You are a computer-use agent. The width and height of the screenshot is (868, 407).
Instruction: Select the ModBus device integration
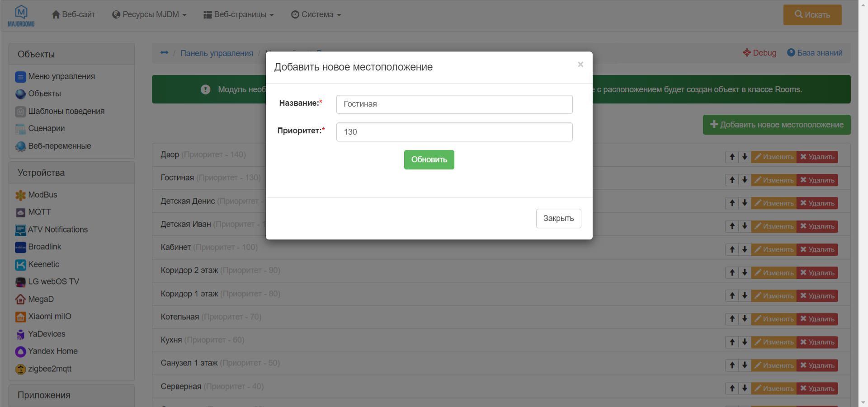[x=42, y=195]
